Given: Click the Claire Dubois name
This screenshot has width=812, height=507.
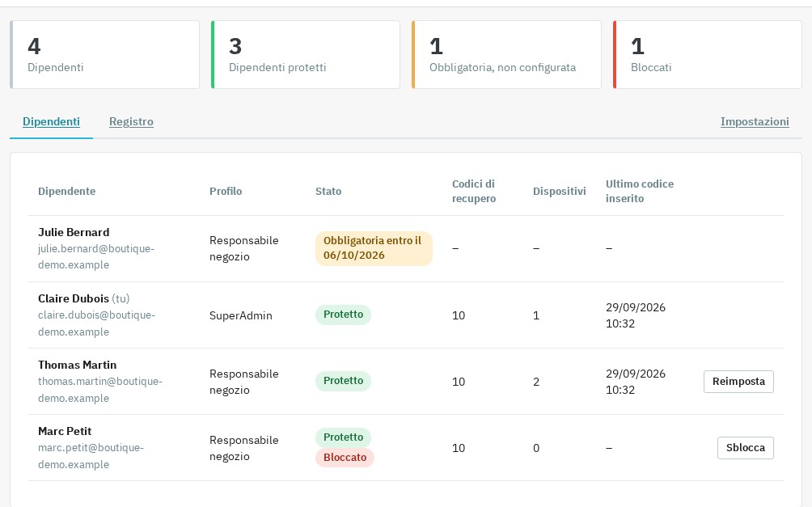Looking at the screenshot, I should pyautogui.click(x=74, y=298).
